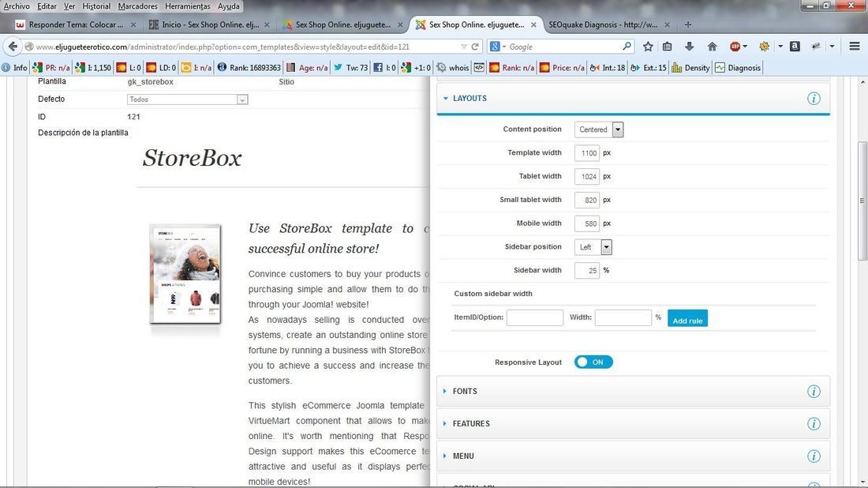Click the StoreBox template preview thumbnail
This screenshot has width=868, height=488.
coord(185,274)
